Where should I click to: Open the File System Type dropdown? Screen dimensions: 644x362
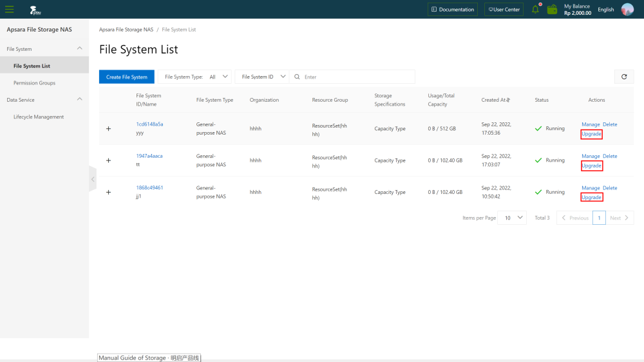click(x=196, y=77)
